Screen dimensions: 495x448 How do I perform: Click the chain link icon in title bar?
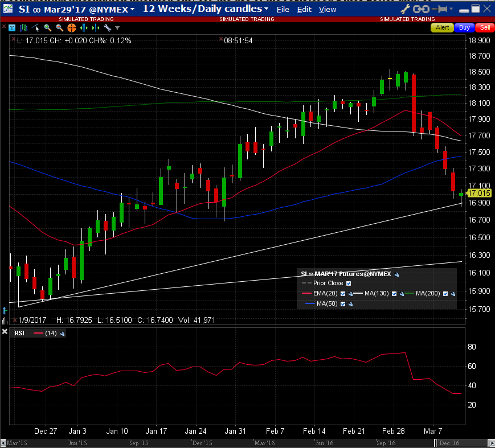pos(421,9)
